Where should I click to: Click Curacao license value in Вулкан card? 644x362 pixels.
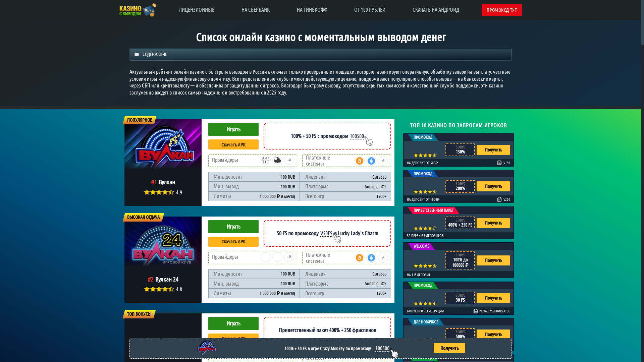tap(379, 177)
